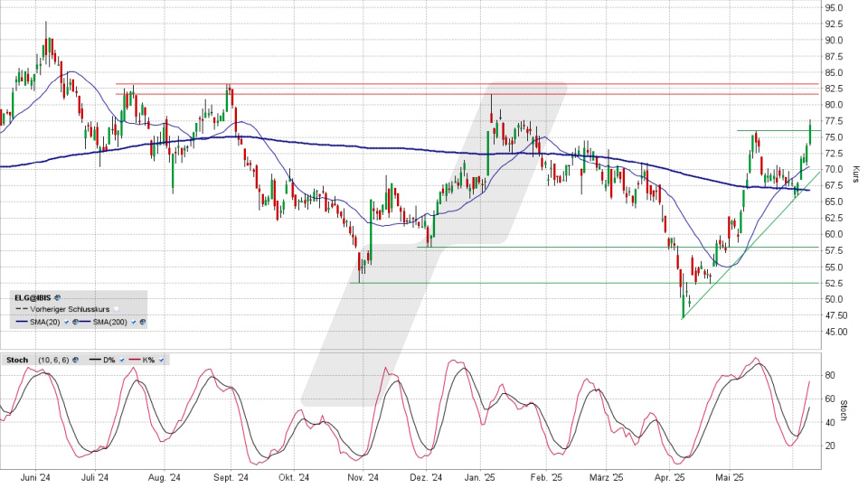Click the Juli '24 date label

(95, 477)
